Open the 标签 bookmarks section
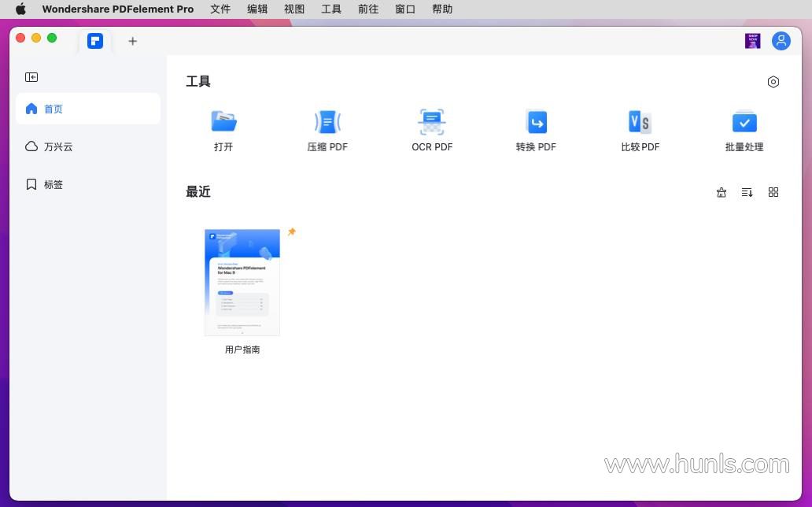Viewport: 812px width, 507px height. (x=53, y=184)
